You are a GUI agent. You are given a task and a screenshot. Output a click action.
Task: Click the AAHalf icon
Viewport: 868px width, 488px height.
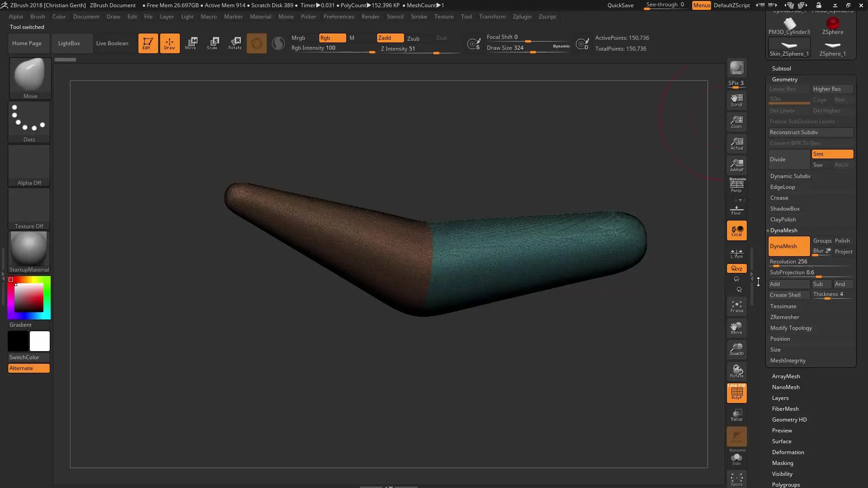736,165
